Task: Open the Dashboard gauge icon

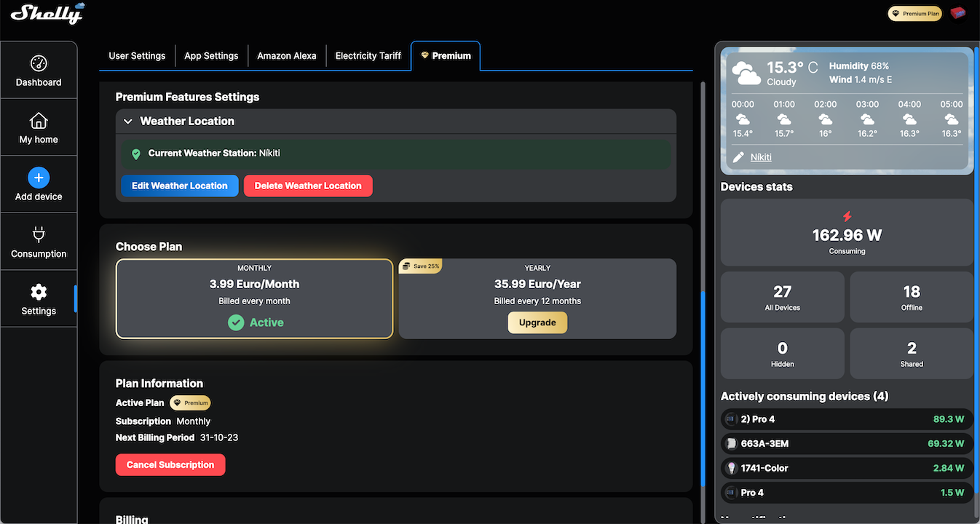Action: coord(39,63)
